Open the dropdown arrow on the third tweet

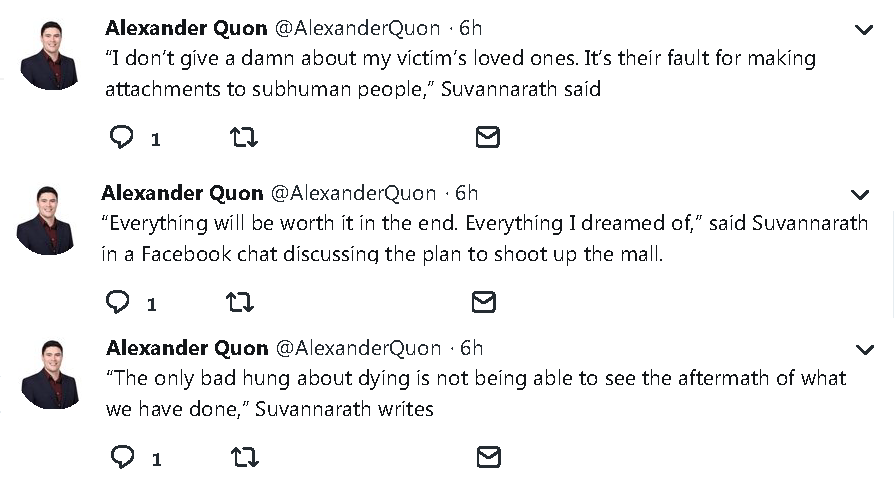pyautogui.click(x=865, y=349)
